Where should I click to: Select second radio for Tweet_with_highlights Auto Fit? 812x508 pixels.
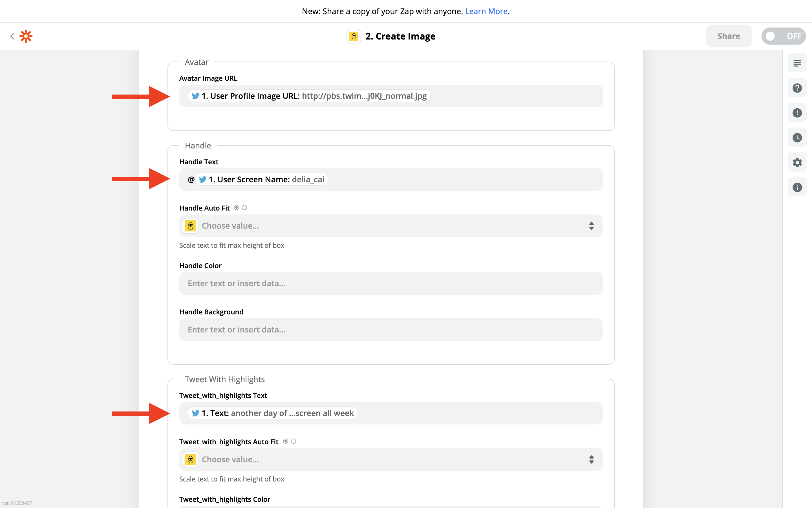coord(294,441)
